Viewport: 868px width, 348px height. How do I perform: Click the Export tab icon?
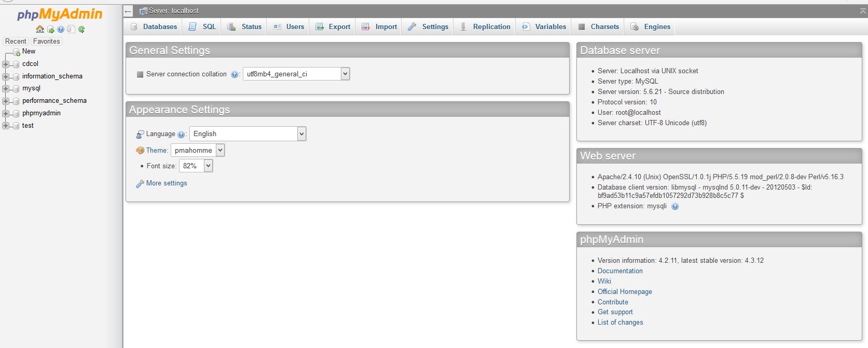tap(320, 26)
